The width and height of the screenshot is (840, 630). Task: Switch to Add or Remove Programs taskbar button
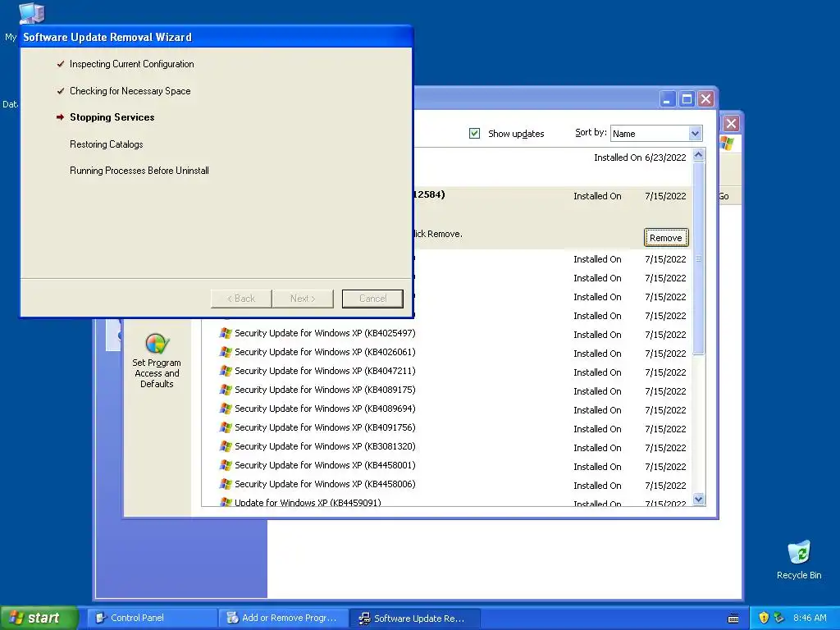pyautogui.click(x=283, y=618)
